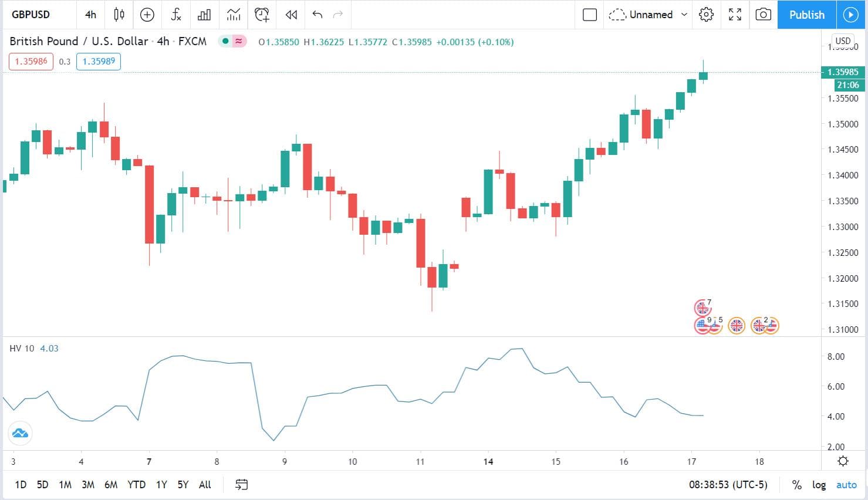Start bar replay with the rewind icon
The image size is (868, 500).
[x=291, y=15]
